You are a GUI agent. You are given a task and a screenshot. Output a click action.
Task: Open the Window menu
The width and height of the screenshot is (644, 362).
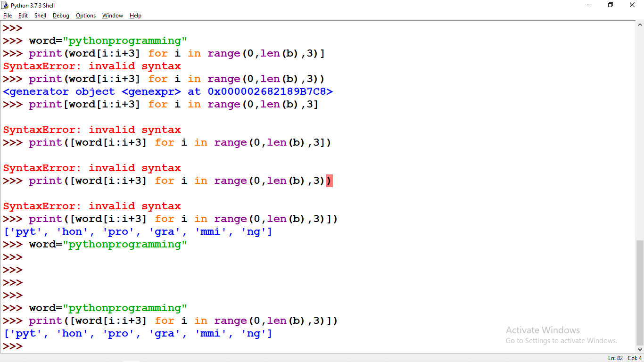click(x=112, y=15)
